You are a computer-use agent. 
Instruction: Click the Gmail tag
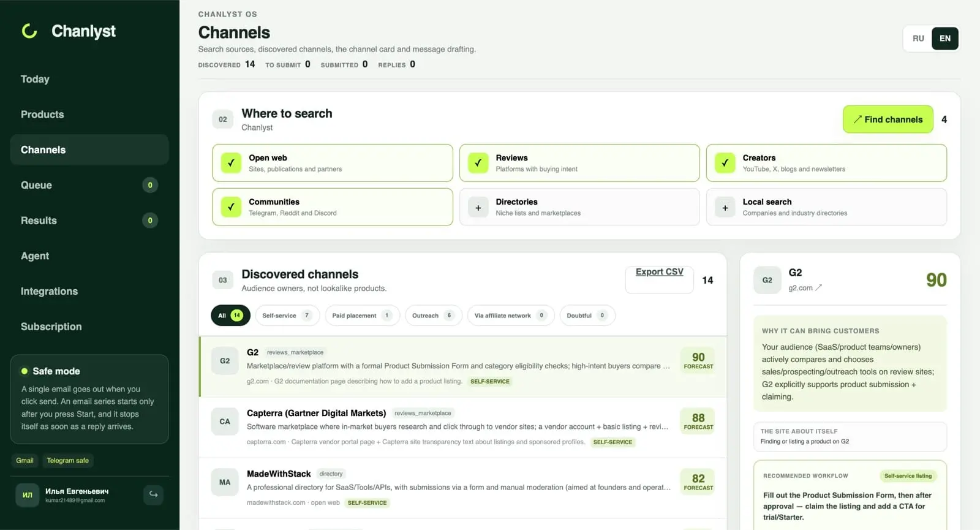coord(25,461)
